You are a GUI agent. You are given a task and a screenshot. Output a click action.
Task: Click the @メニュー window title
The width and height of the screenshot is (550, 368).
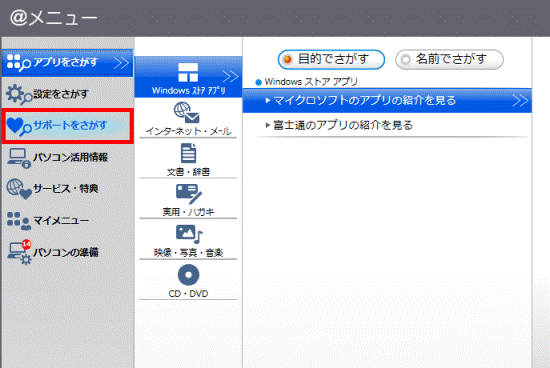53,18
